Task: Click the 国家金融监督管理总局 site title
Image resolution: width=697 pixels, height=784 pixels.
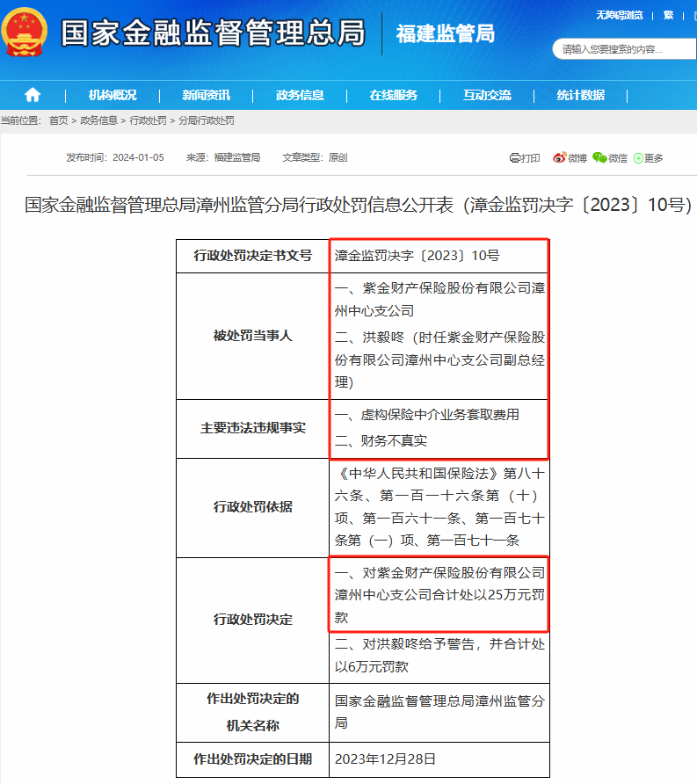Action: 213,33
